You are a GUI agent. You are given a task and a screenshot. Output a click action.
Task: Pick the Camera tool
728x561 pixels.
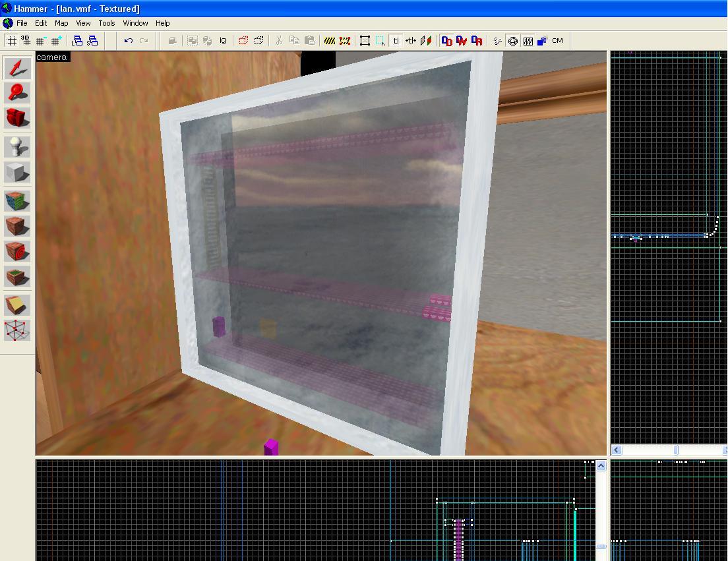[x=17, y=118]
